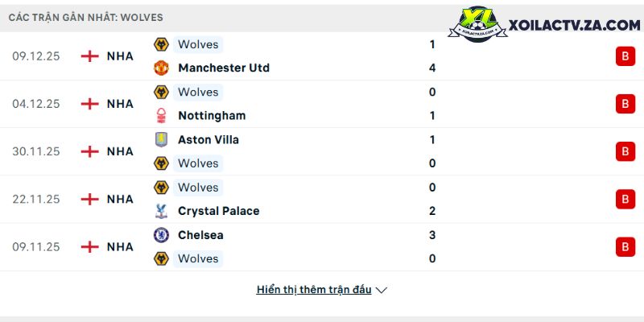Click the Aston Villa club crest
Viewport: 644px width, 322px height.
coord(161,139)
